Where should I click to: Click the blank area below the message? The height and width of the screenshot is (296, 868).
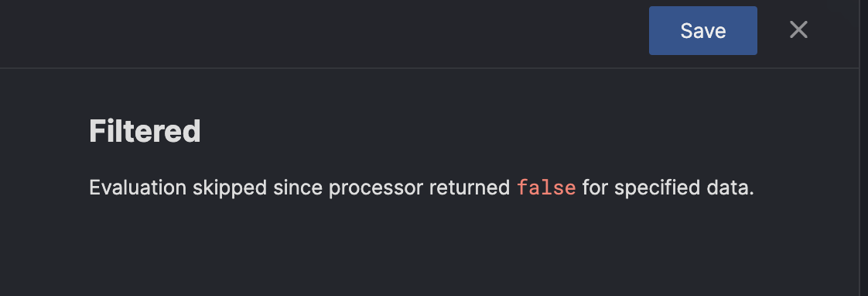[429, 250]
